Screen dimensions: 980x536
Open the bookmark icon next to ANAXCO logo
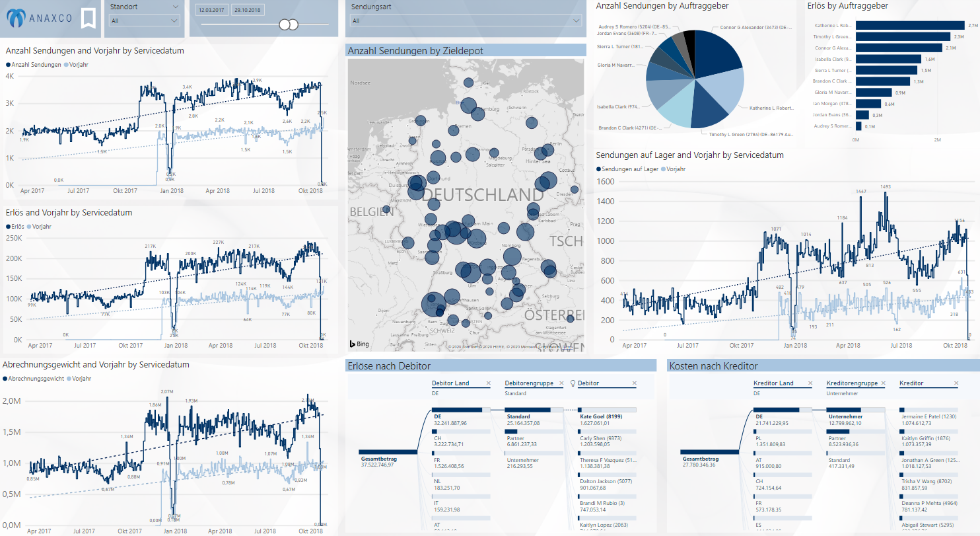(x=88, y=19)
